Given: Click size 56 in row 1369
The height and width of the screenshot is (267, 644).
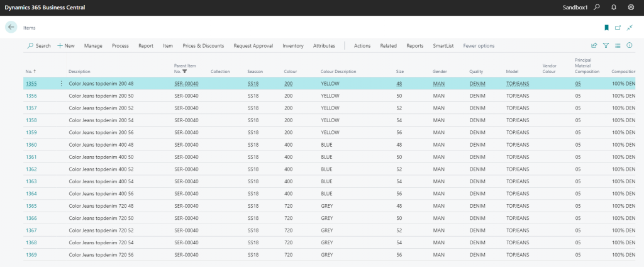Looking at the screenshot, I should click(x=399, y=255).
